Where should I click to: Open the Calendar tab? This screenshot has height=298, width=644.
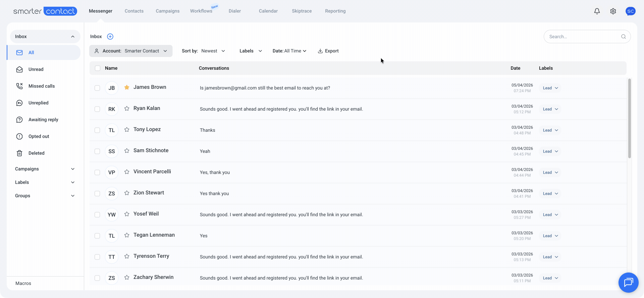click(x=268, y=11)
